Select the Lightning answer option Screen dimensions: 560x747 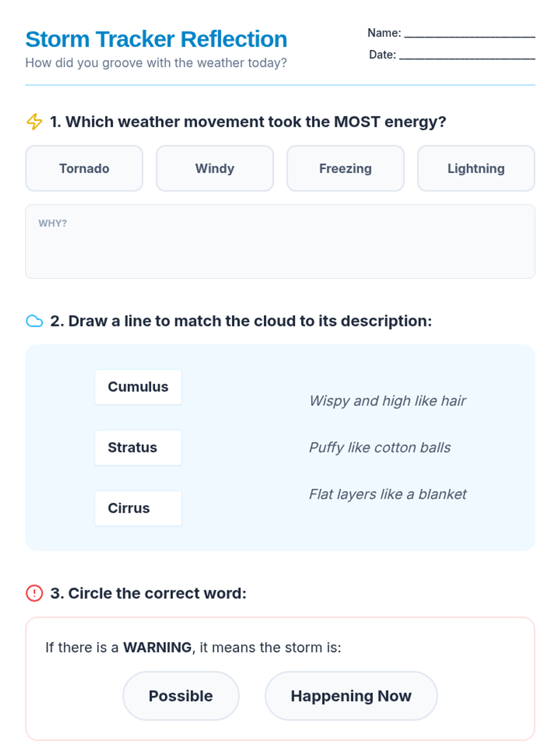[x=476, y=168]
